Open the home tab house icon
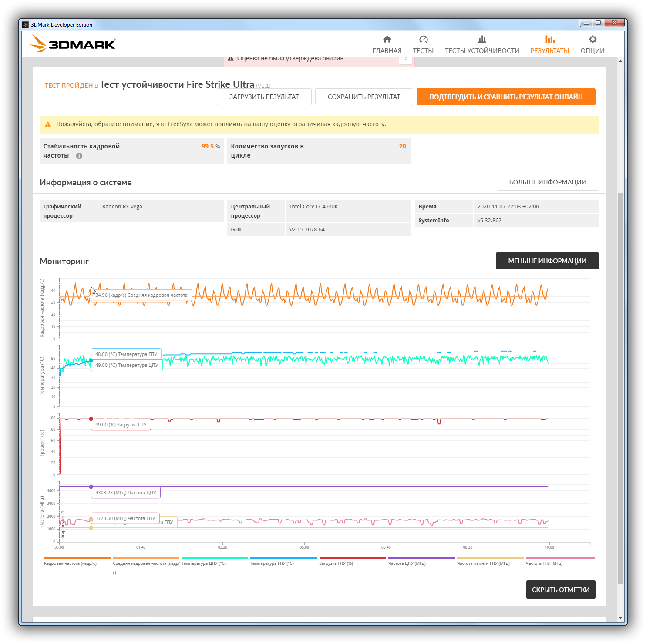646x644 pixels. pyautogui.click(x=387, y=40)
